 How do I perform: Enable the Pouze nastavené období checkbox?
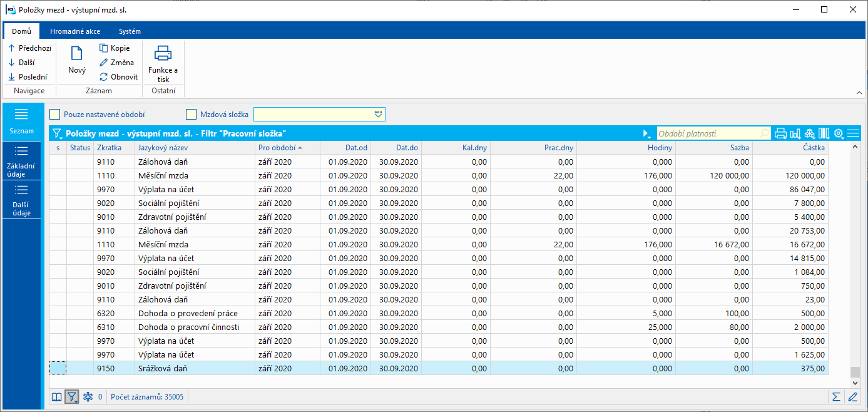[55, 114]
